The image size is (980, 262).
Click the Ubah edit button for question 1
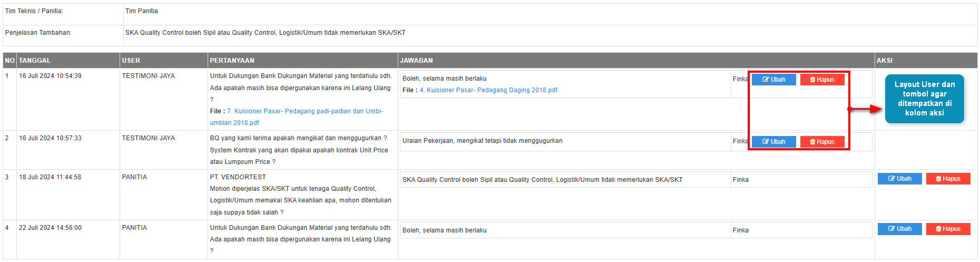773,80
